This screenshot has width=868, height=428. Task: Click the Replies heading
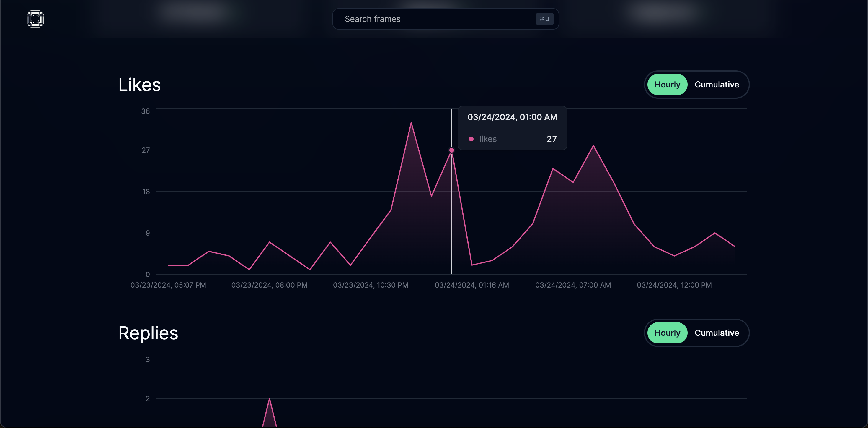148,333
